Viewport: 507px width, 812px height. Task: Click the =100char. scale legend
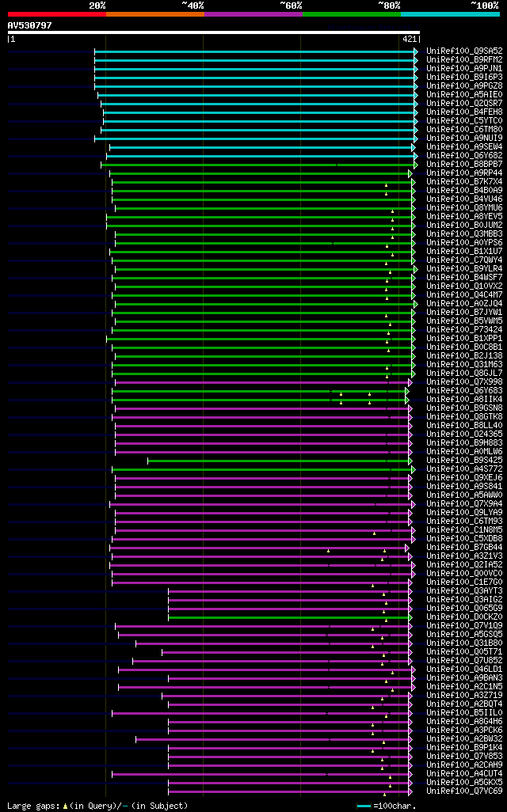pyautogui.click(x=387, y=806)
